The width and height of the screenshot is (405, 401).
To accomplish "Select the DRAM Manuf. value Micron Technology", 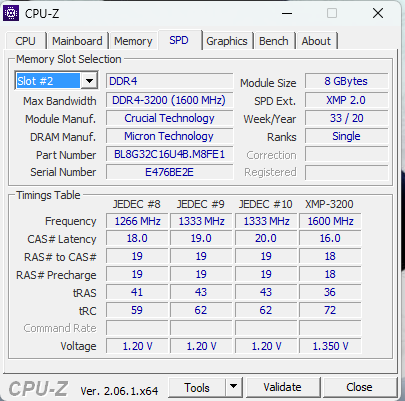I will click(169, 136).
